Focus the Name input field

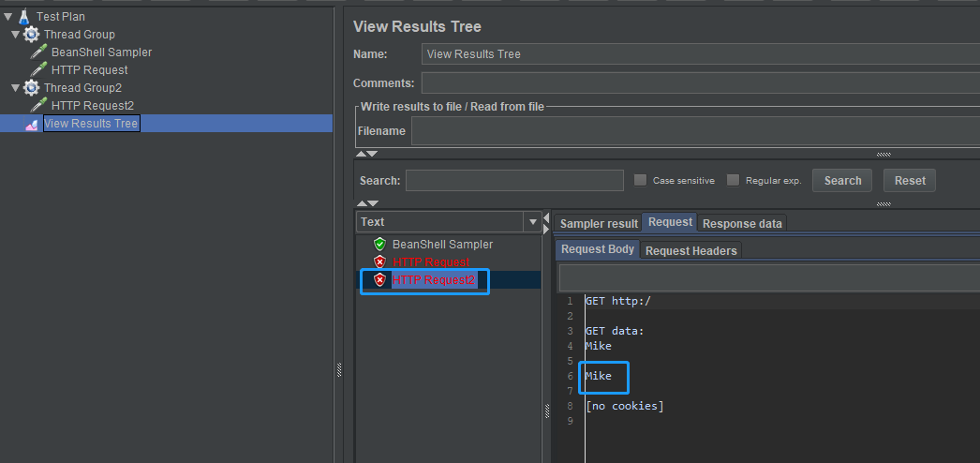(701, 53)
